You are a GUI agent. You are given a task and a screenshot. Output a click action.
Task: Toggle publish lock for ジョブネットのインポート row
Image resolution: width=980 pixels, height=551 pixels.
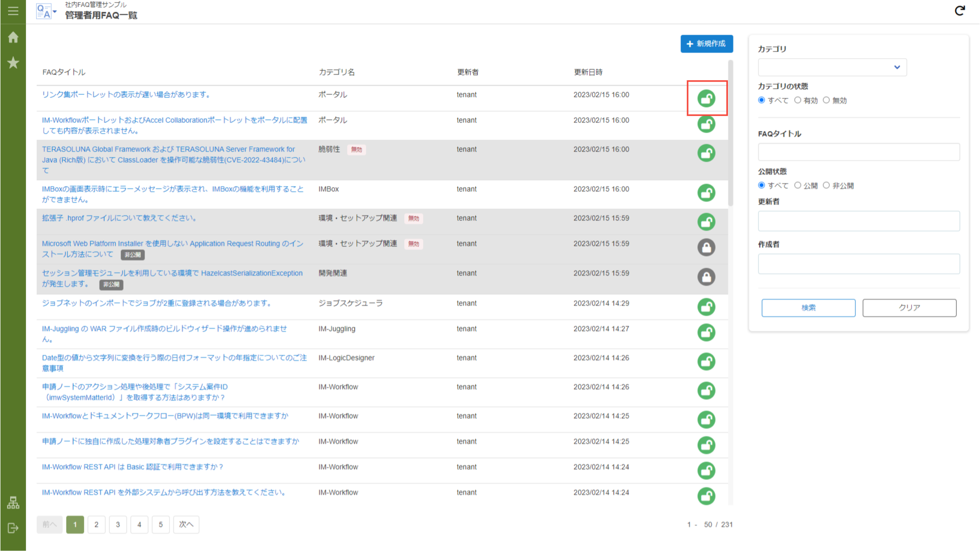706,307
